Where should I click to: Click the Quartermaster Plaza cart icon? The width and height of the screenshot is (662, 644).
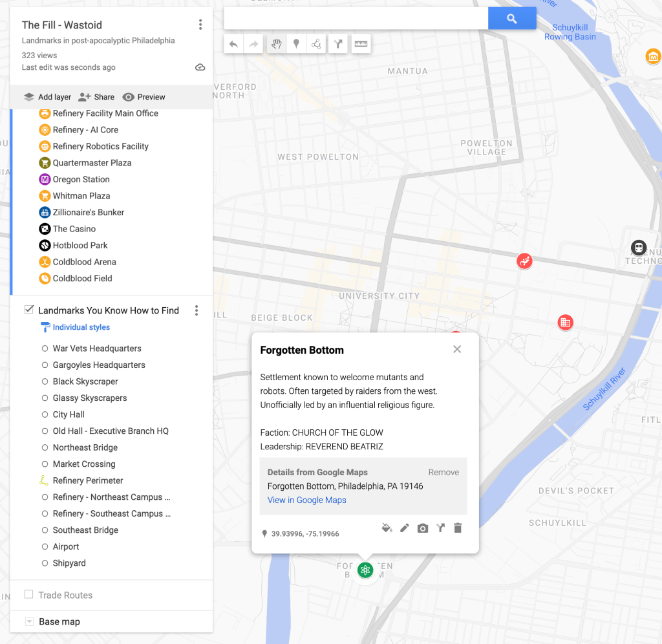click(x=45, y=162)
